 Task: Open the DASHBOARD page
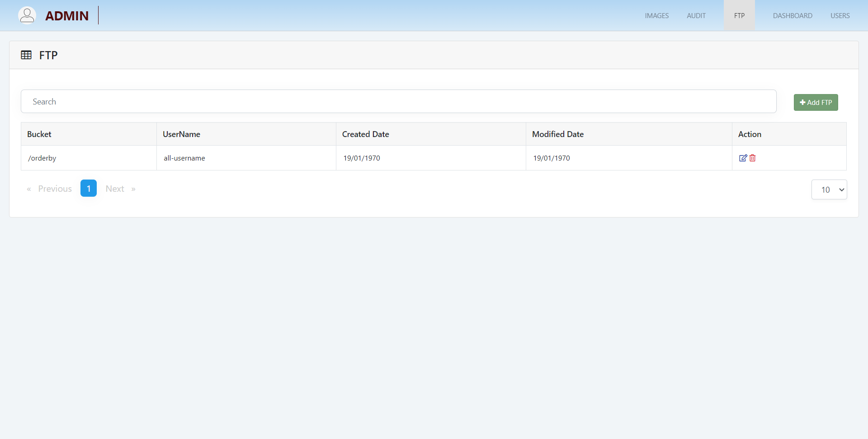click(x=792, y=16)
